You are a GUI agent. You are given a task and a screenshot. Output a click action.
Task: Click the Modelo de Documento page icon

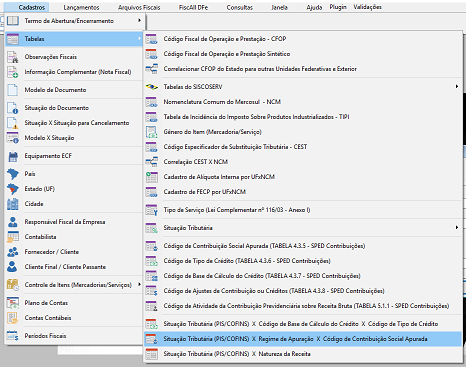[x=13, y=90]
